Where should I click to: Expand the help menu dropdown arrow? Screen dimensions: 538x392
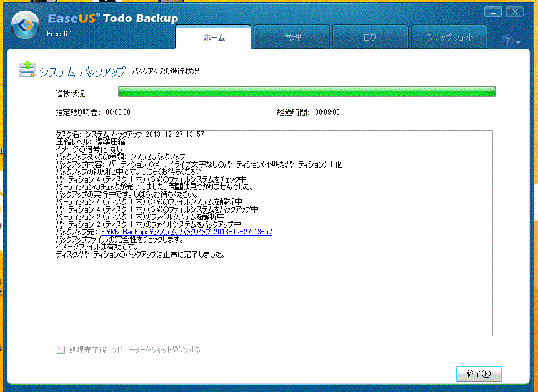[518, 43]
